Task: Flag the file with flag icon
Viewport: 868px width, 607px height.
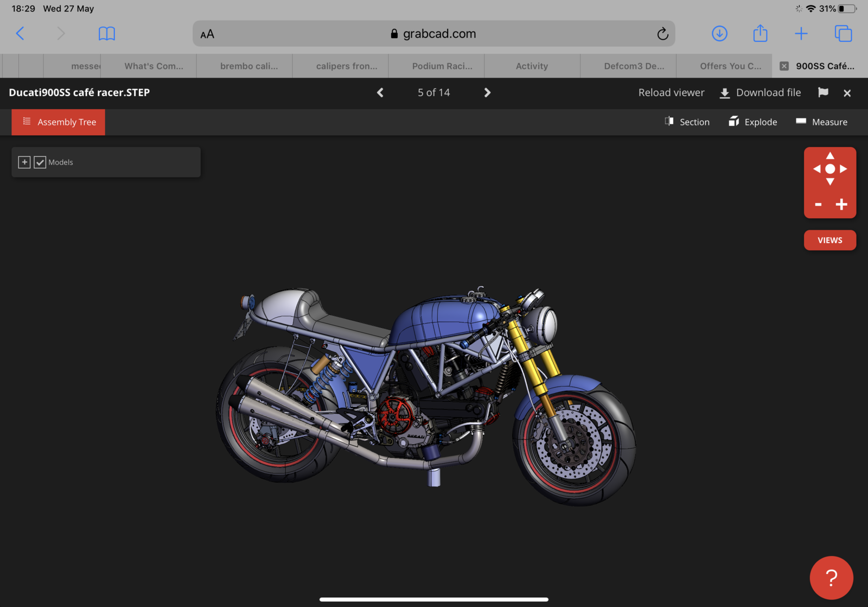Action: (823, 92)
